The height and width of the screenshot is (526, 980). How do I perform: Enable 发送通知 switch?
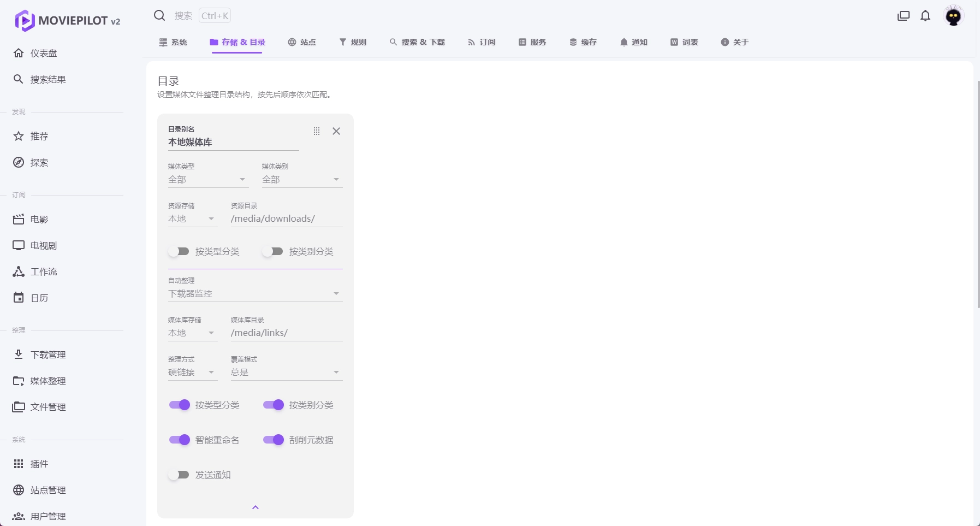point(179,475)
